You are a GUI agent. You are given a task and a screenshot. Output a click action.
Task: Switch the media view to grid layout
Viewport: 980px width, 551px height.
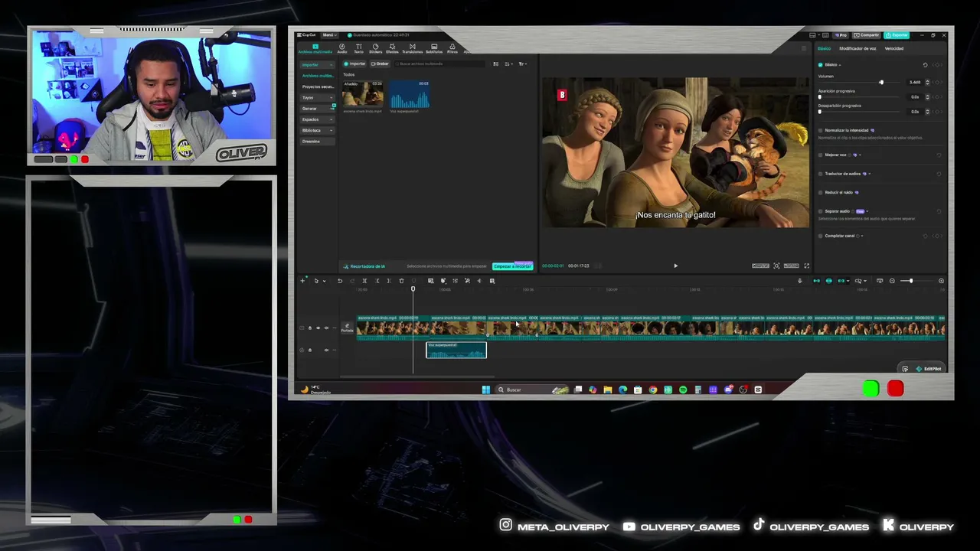(495, 64)
